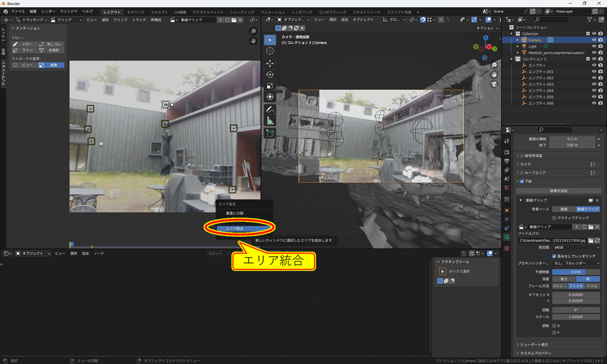Activate the Rotate tool in the viewport

coord(270,75)
